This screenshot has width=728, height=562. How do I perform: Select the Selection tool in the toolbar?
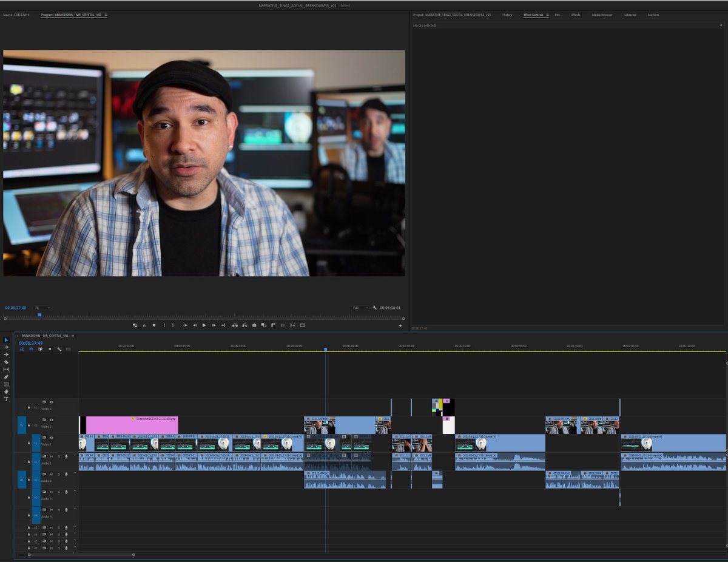click(x=6, y=340)
